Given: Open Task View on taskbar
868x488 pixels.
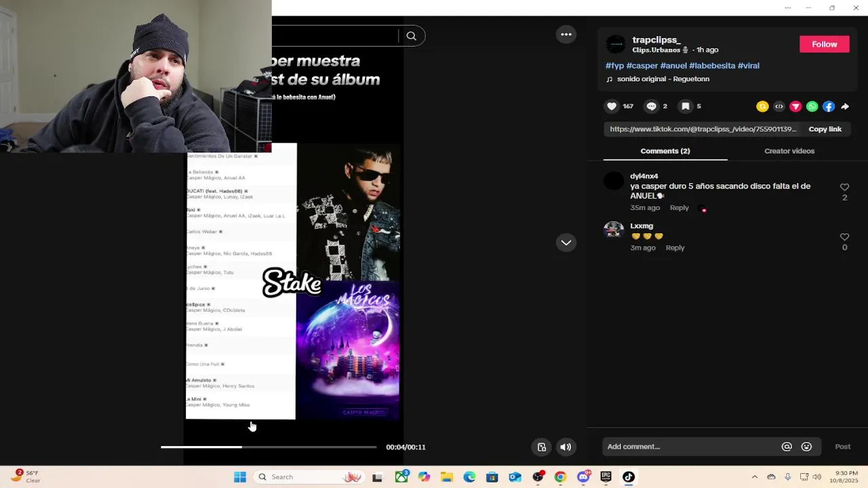Looking at the screenshot, I should pyautogui.click(x=377, y=477).
